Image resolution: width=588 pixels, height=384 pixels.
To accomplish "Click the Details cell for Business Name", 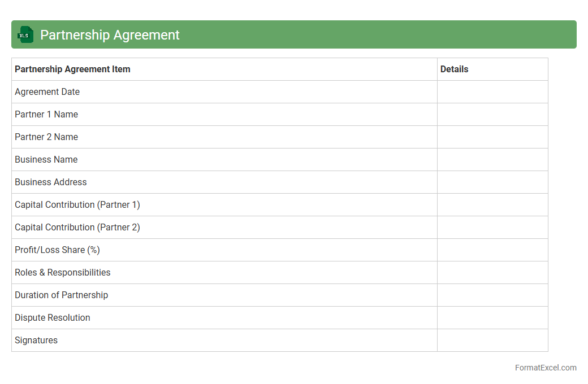I will coord(492,160).
